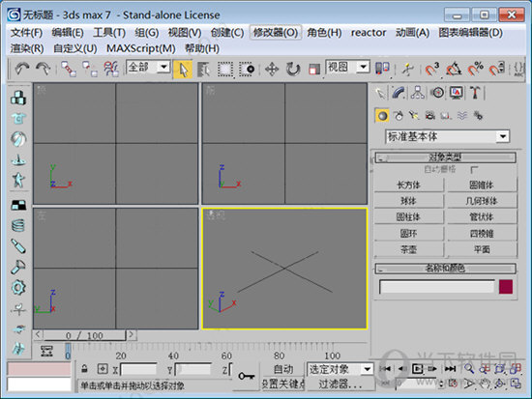The width and height of the screenshot is (532, 399).
Task: Toggle the 3D Snaps magnet button
Action: 432,69
